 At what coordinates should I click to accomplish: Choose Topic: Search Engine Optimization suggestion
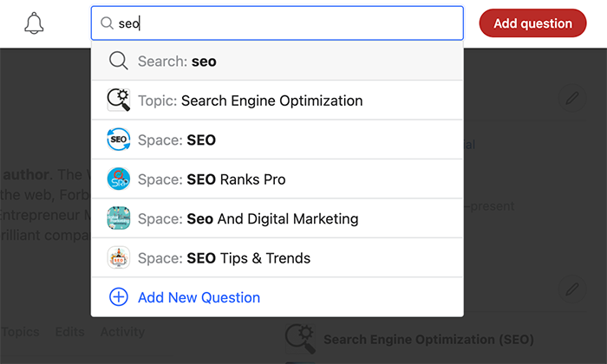click(277, 101)
